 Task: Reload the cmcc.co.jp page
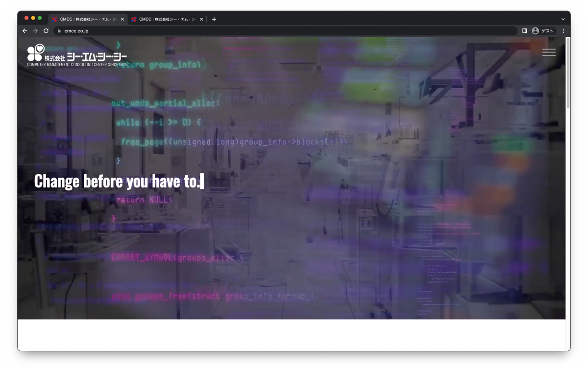46,31
